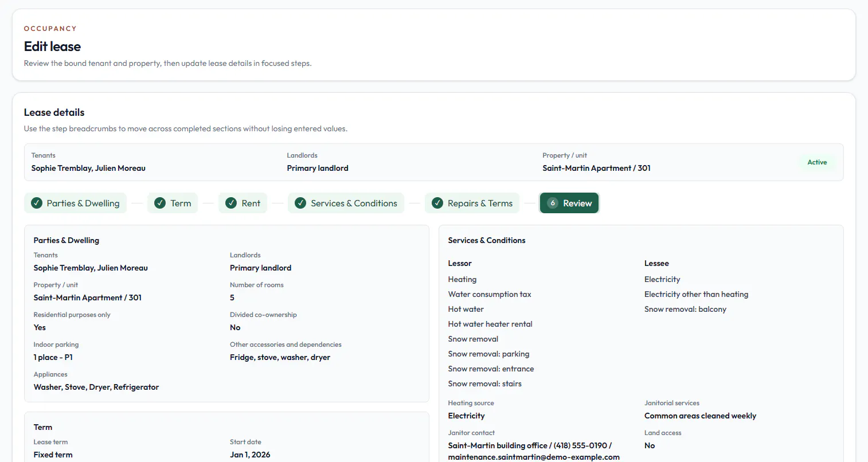This screenshot has height=462, width=868.
Task: Click 'Fridge, stove, washer, dryer' text
Action: click(x=280, y=357)
